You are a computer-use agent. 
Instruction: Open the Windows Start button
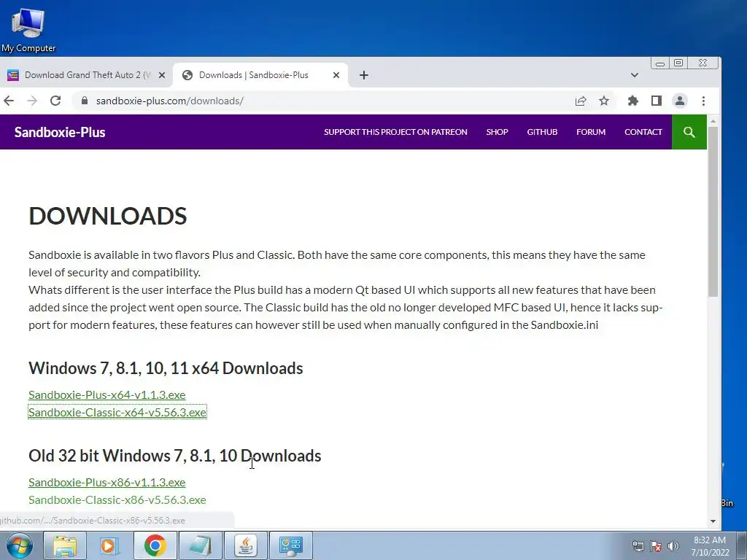point(19,545)
